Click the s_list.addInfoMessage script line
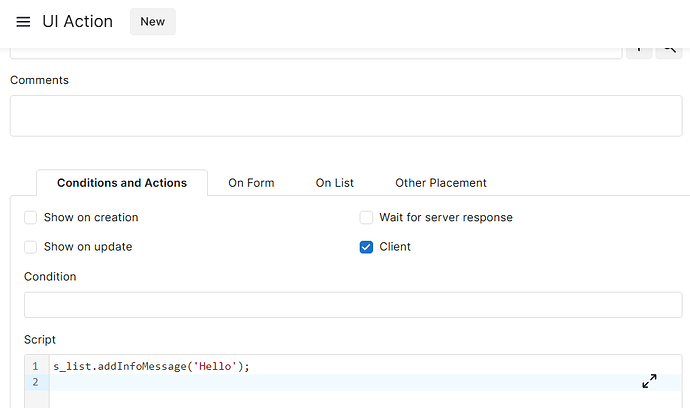This screenshot has height=408, width=690. click(151, 366)
